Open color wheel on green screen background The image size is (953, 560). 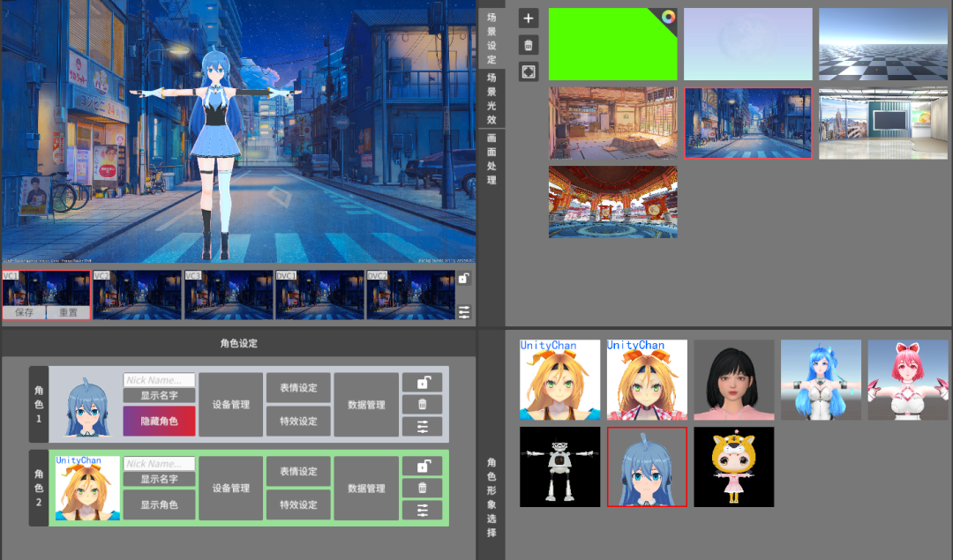click(x=668, y=17)
